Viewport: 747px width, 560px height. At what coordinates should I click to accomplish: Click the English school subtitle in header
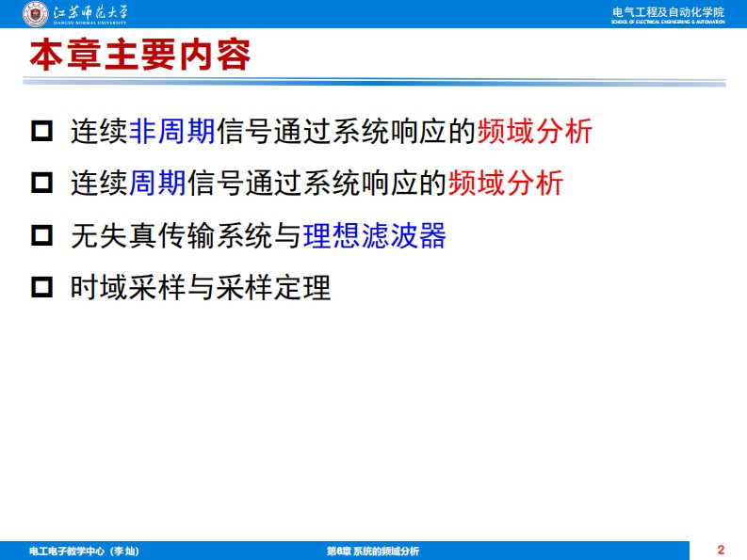(x=668, y=22)
